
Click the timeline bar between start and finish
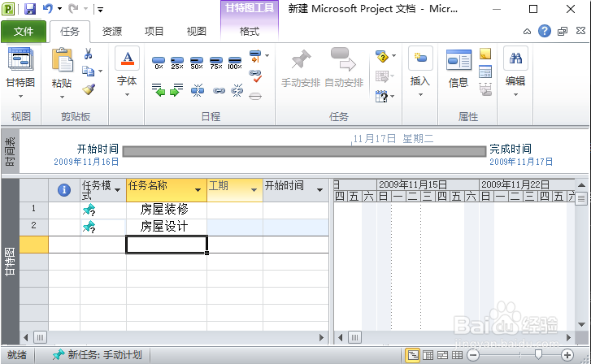pos(304,151)
